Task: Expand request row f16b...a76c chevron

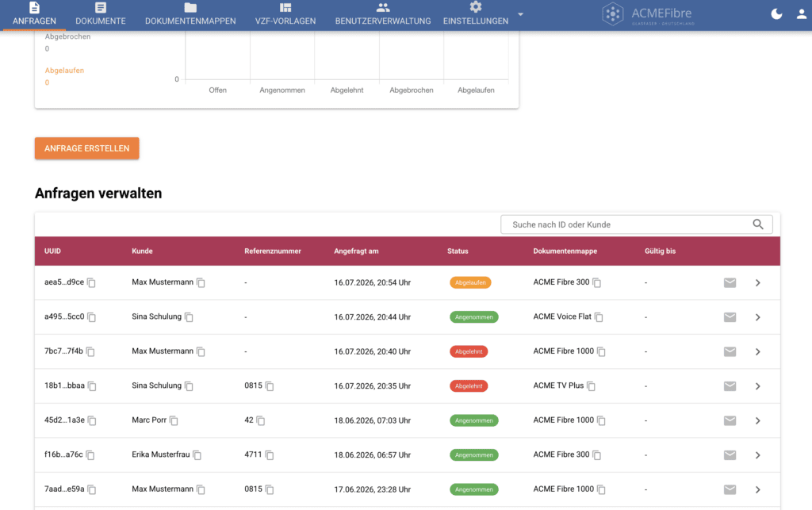Action: click(x=757, y=455)
